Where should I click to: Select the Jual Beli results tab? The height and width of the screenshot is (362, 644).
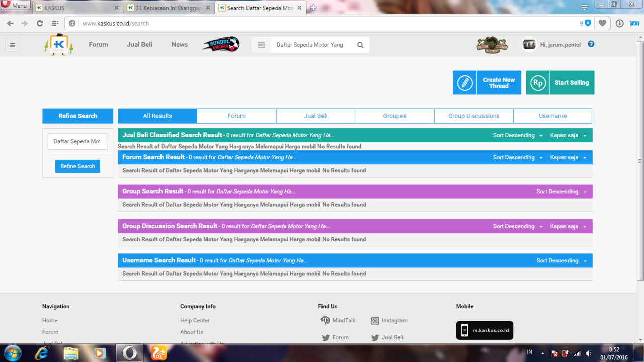[x=315, y=116]
